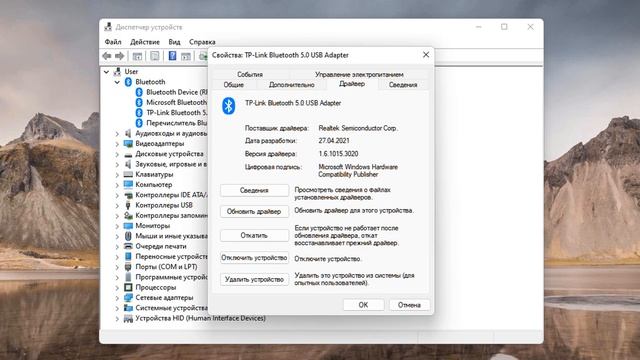Click the Мыши mouse category icon
Screen dimensions: 640x360
(x=128, y=236)
